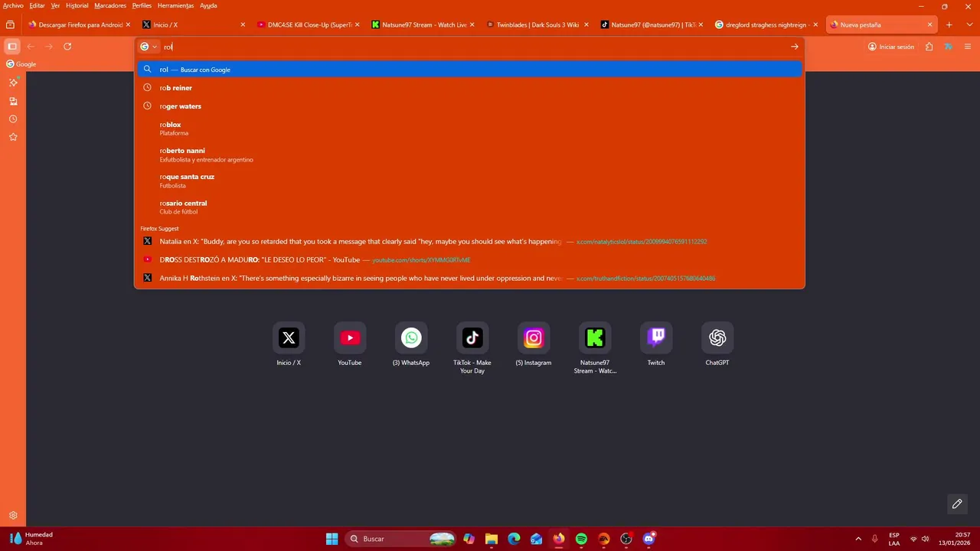The width and height of the screenshot is (980, 551).
Task: Click the taskbar Buscar search box
Action: click(401, 539)
